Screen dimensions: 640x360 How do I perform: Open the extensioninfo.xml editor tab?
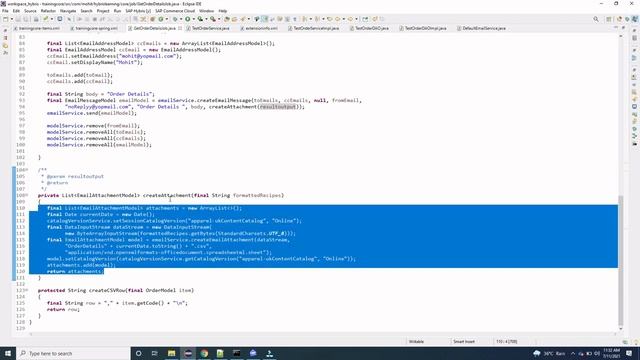pyautogui.click(x=261, y=28)
